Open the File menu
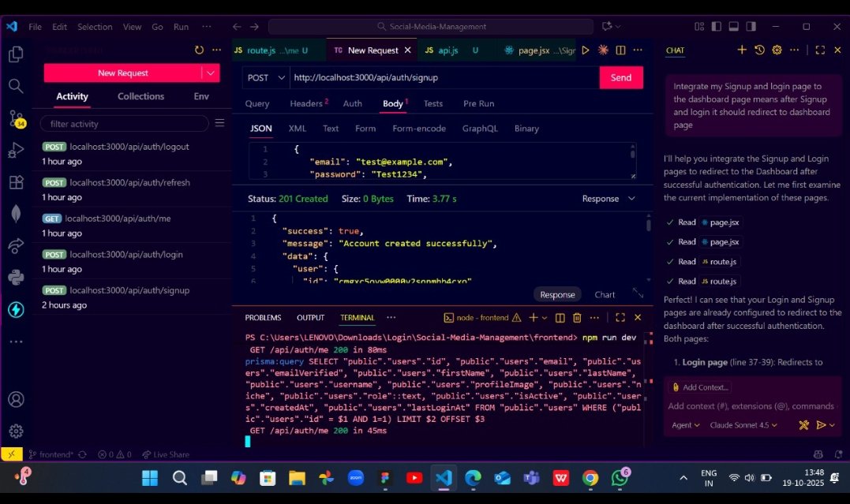Screen dimensions: 850x504 36,27
